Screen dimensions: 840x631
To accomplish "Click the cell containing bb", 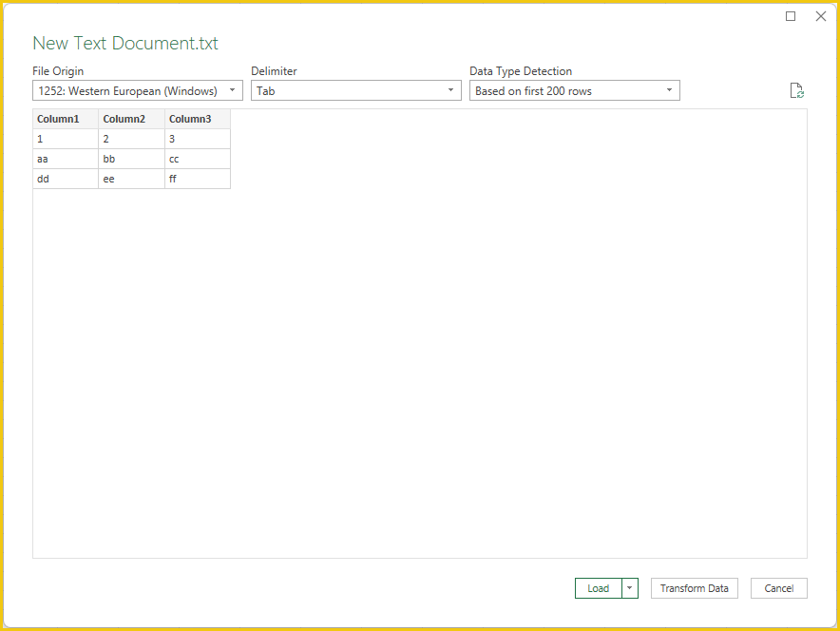I will click(132, 159).
